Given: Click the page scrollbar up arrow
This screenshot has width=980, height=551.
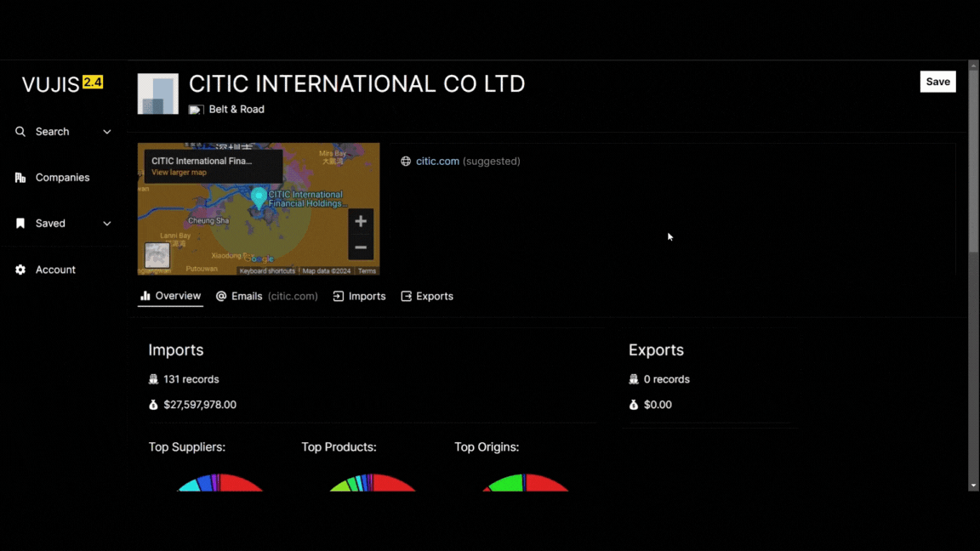Looking at the screenshot, I should pos(973,65).
